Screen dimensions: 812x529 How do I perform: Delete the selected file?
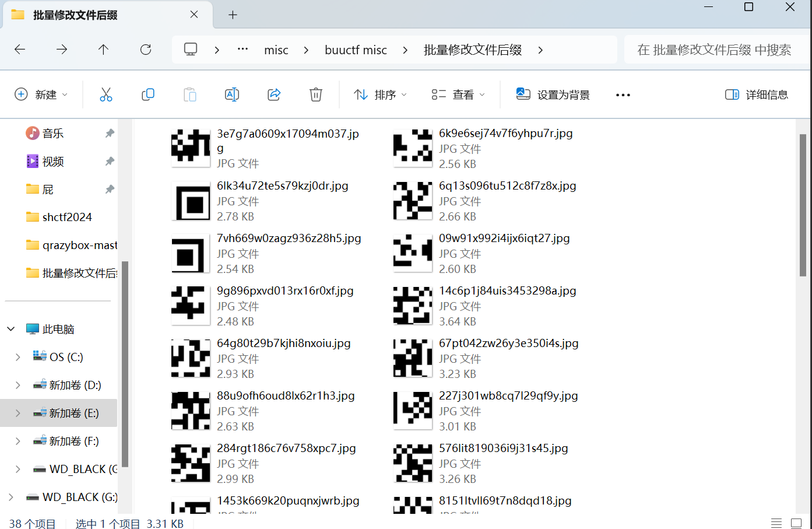pos(316,94)
